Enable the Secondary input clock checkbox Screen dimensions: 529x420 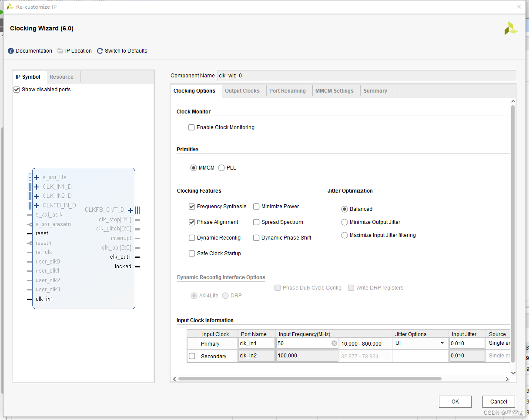192,356
